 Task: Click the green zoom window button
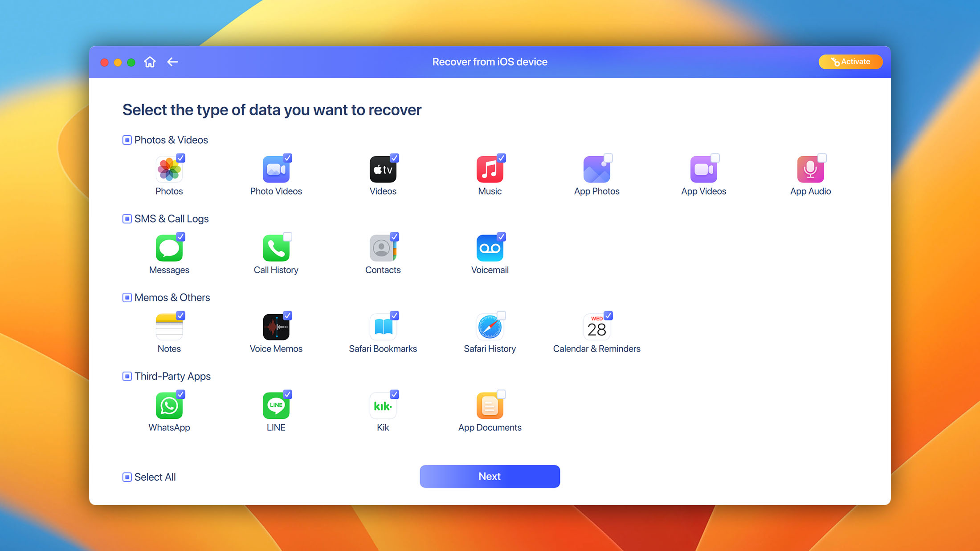click(x=131, y=62)
